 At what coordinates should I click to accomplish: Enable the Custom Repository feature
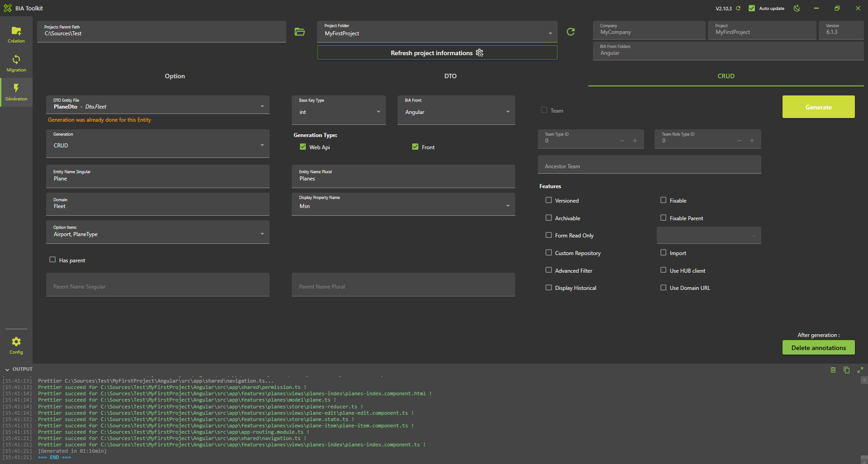(x=549, y=253)
